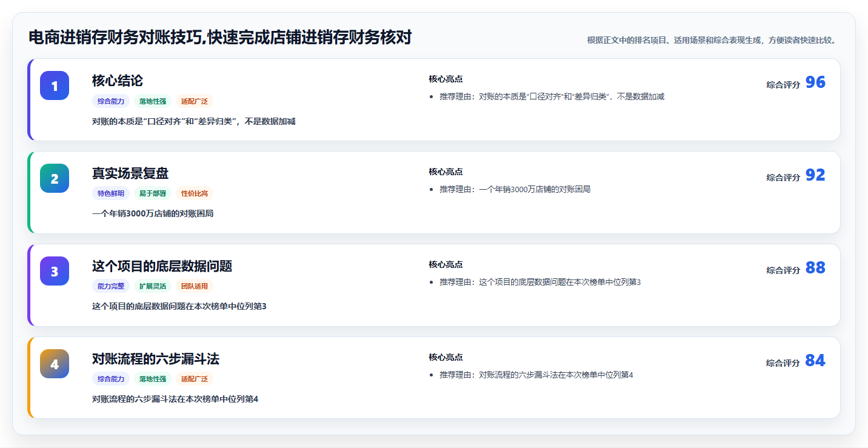Click the subtitle starting with 根据正文中的排名项目
The image size is (868, 448).
pos(713,40)
